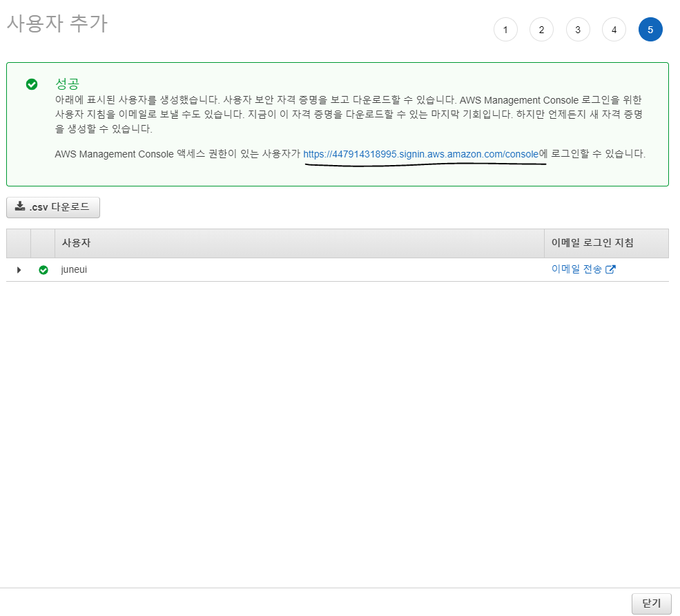
Task: Select the juneui user name
Action: 74,269
